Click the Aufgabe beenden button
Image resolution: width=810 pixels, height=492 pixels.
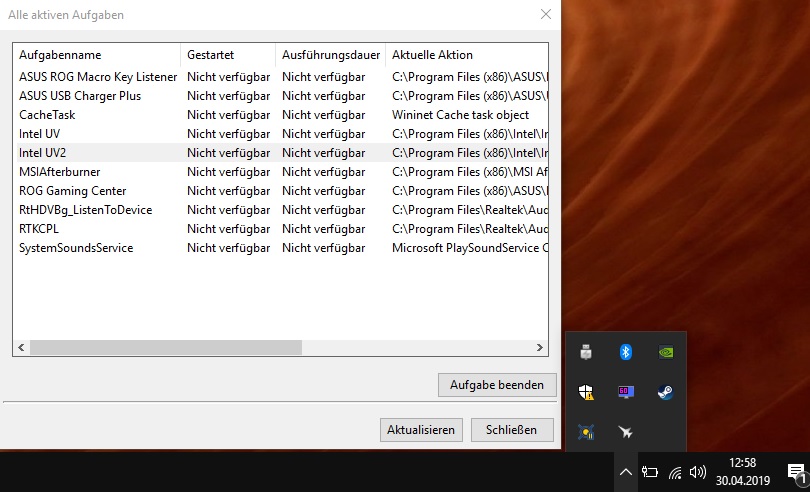pos(497,385)
